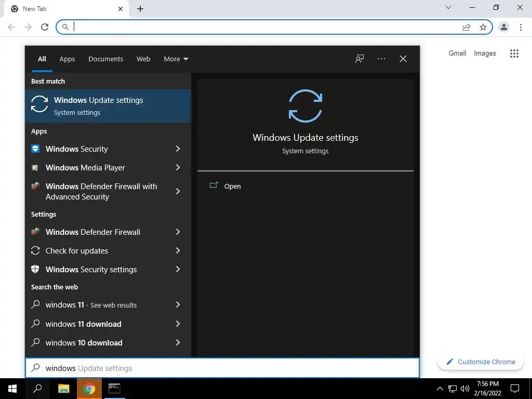Click Customize Chrome button

coord(481,362)
